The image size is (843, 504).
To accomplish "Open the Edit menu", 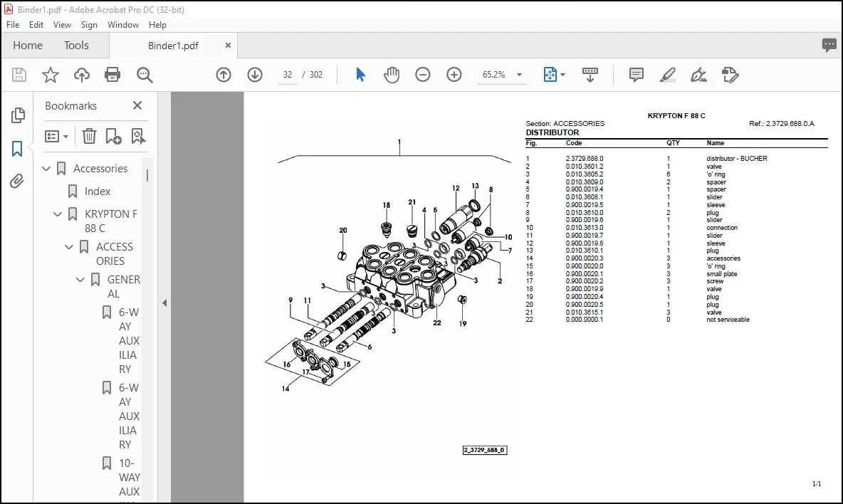I will 36,25.
